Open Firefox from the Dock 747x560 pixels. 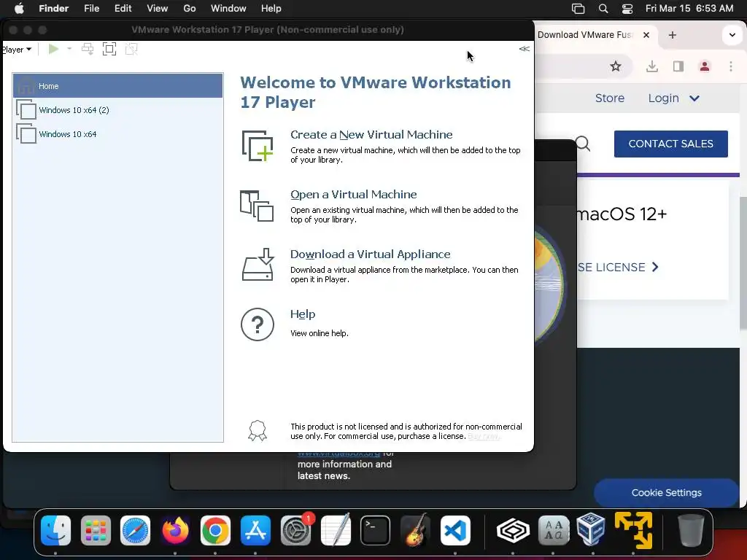[175, 531]
